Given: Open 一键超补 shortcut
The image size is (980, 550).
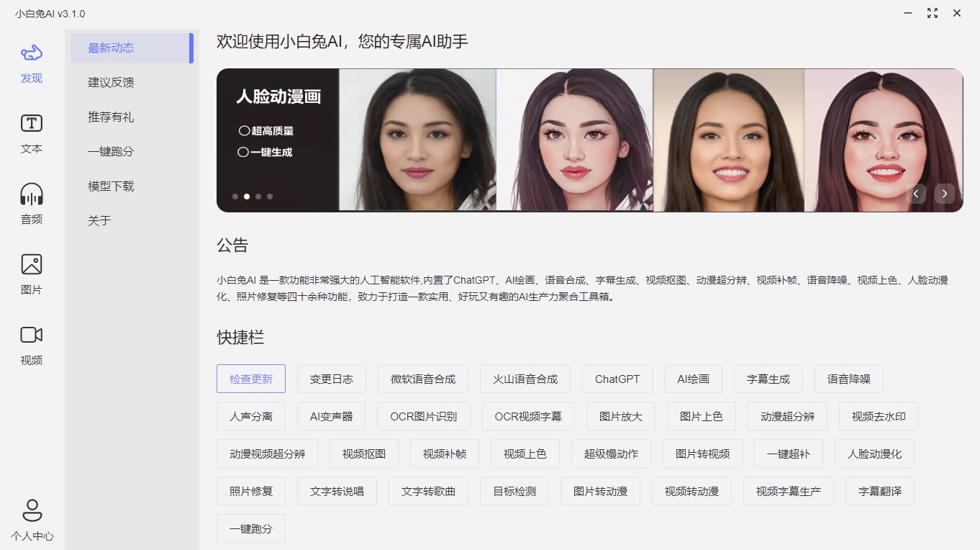Looking at the screenshot, I should (789, 454).
